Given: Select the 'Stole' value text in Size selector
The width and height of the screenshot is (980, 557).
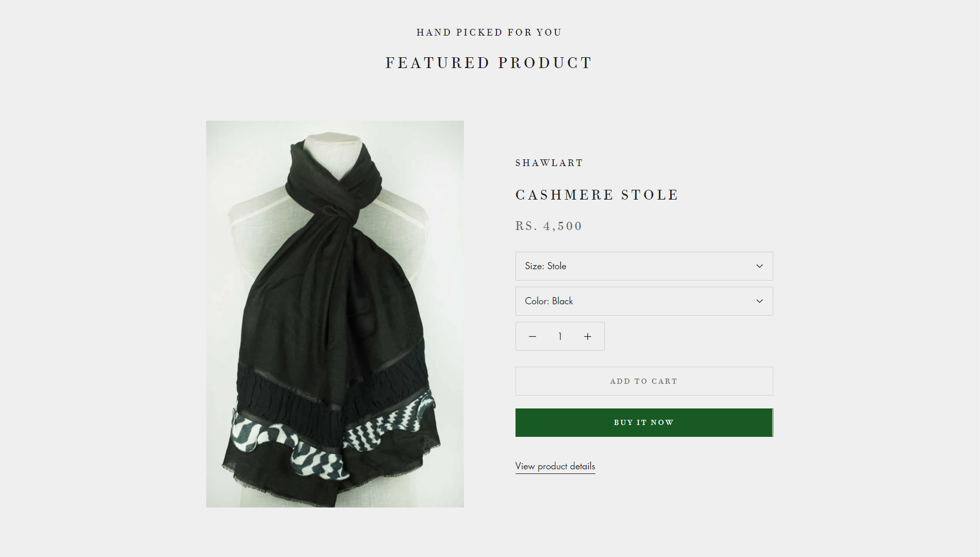Looking at the screenshot, I should [x=557, y=266].
